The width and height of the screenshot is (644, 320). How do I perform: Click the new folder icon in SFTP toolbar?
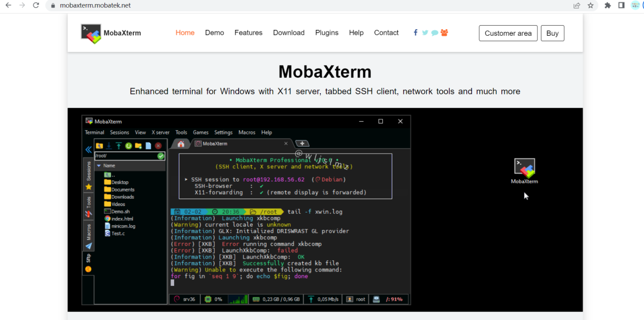pos(138,146)
